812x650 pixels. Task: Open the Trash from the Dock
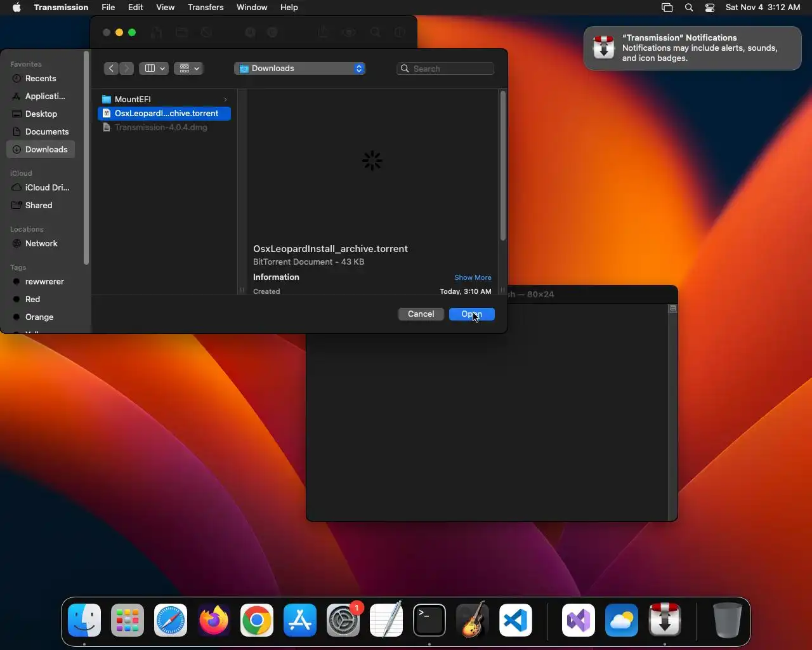(728, 620)
